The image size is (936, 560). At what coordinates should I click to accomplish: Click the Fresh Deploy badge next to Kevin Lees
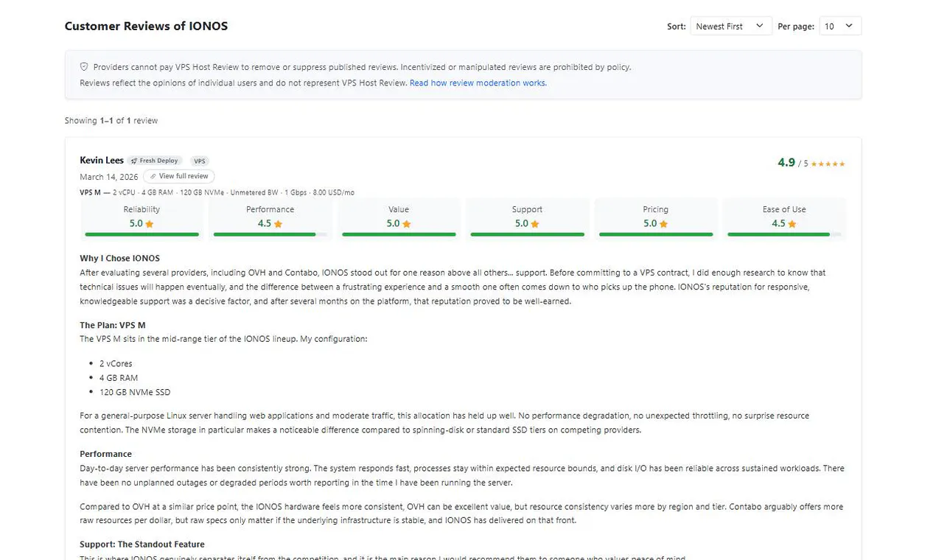tap(155, 161)
